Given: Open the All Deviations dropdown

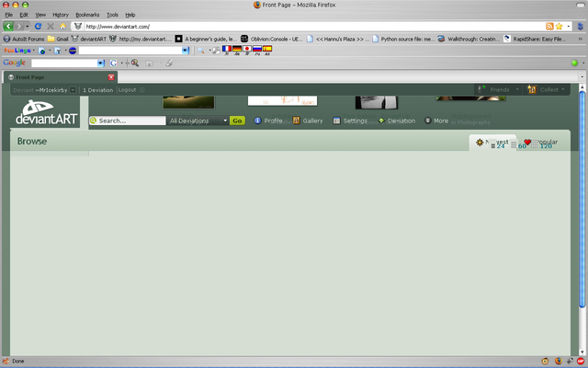Looking at the screenshot, I should 198,121.
